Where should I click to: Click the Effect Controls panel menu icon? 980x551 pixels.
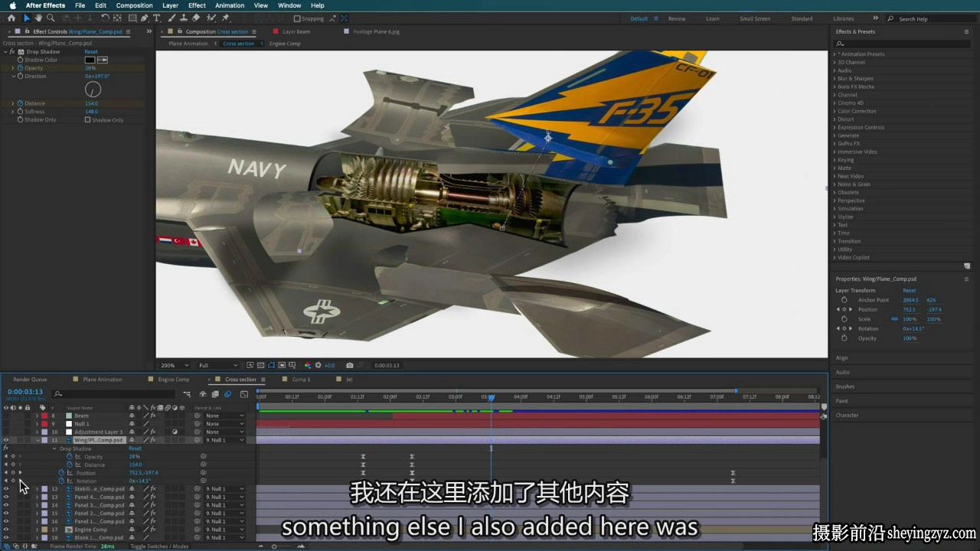click(x=129, y=32)
